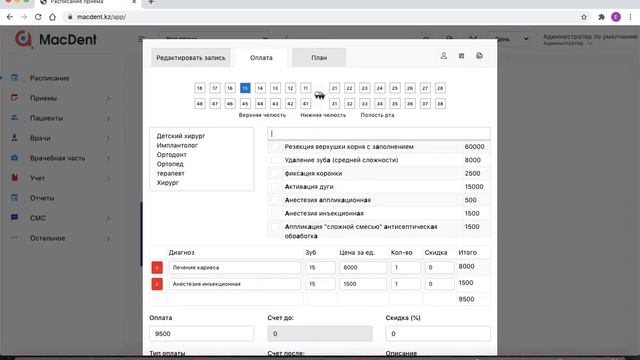The image size is (640, 360).
Task: Tick the фиксация коронки checkbox
Action: 276,173
